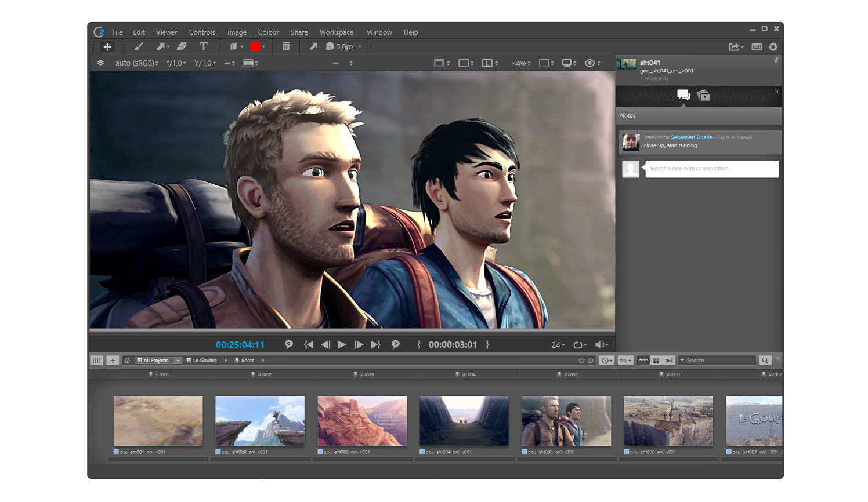Open thumbnail gou_sht005_onl_v001
868x502 pixels.
pyautogui.click(x=566, y=421)
